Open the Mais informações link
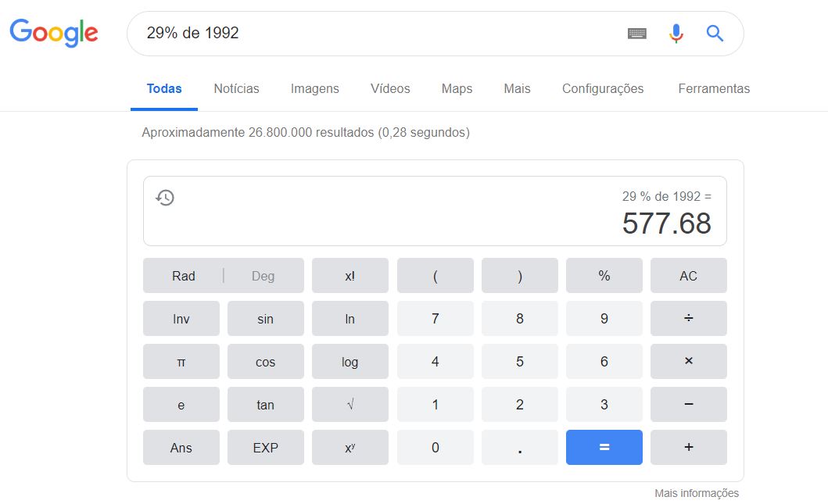 [x=697, y=493]
